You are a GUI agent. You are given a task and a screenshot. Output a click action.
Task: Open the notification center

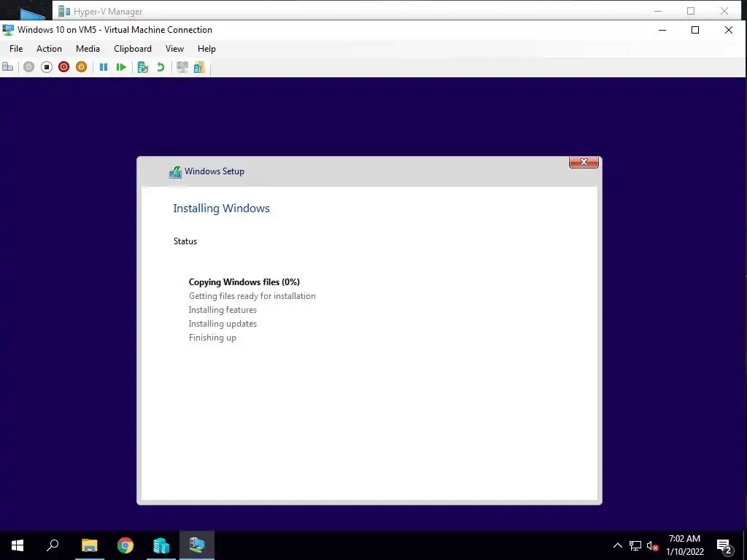(x=724, y=545)
